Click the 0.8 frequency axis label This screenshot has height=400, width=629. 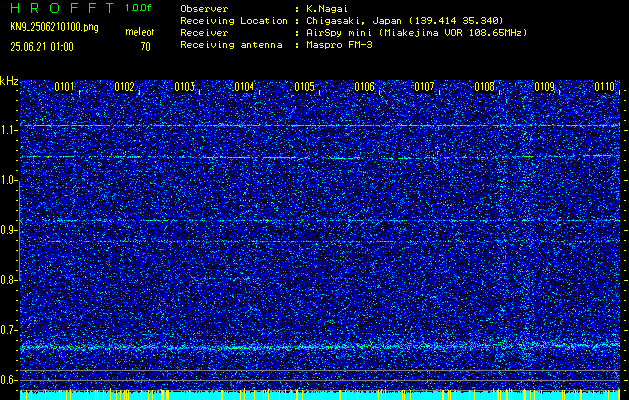tap(8, 280)
